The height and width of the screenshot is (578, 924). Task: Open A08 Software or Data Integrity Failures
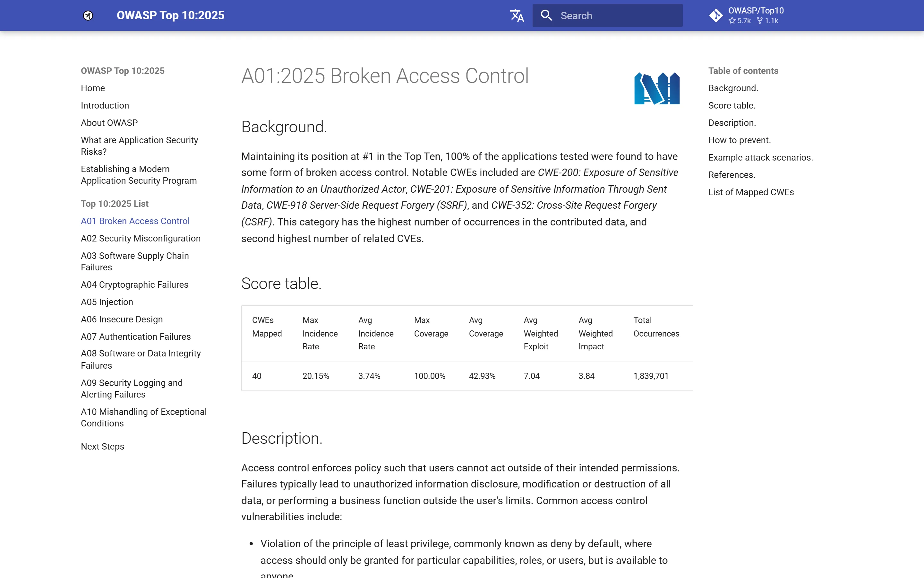[141, 359]
